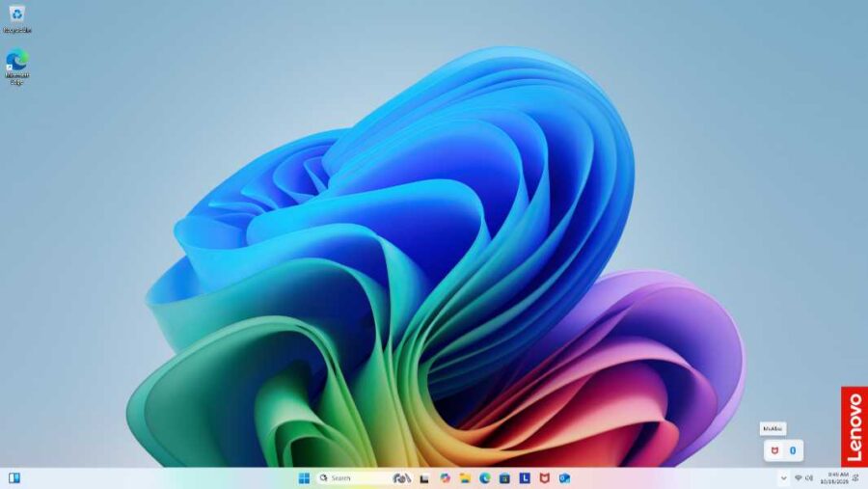This screenshot has height=489, width=868.
Task: Open the Widgets panel on the taskbar
Action: coord(14,478)
